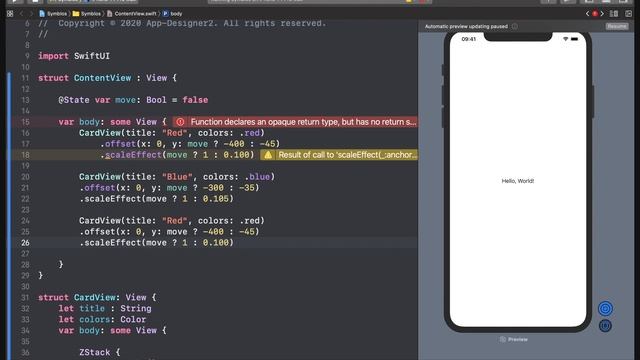Viewport: 640px width, 360px height.
Task: Click .blue color on line 20
Action: [257, 177]
